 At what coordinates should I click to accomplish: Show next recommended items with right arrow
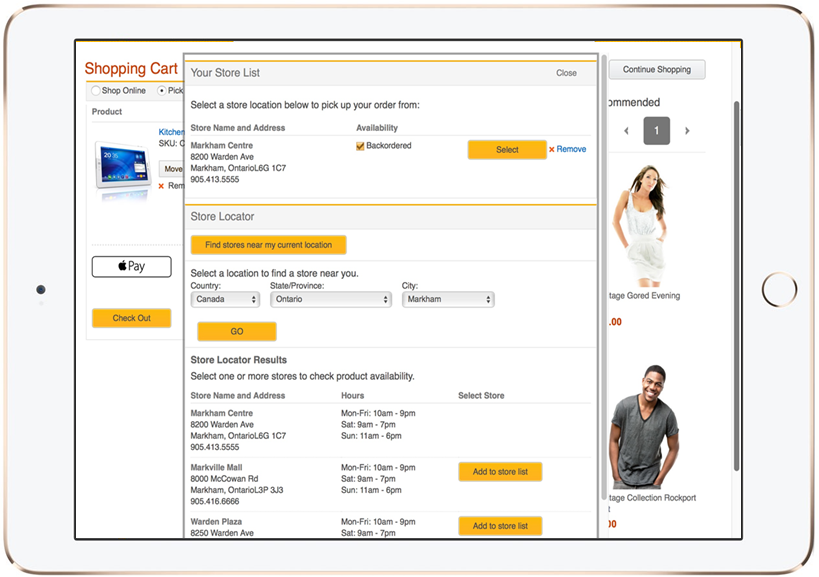687,130
